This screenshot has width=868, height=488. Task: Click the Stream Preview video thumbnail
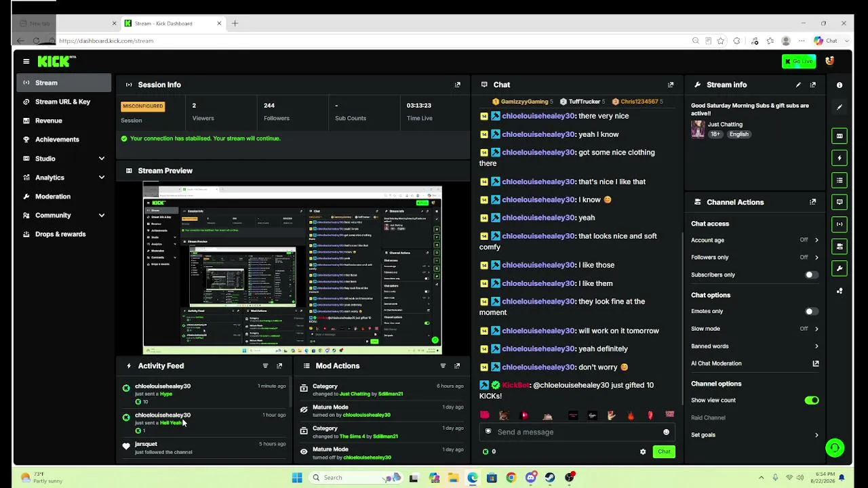pos(292,270)
